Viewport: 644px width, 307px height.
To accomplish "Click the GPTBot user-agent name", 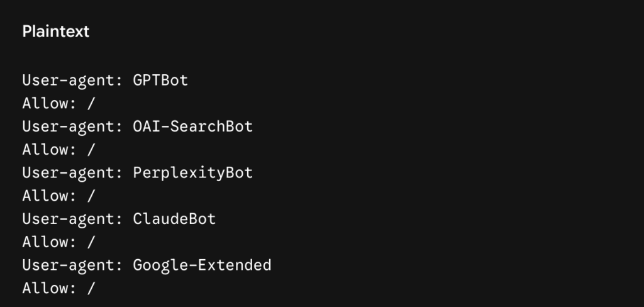I will (160, 80).
